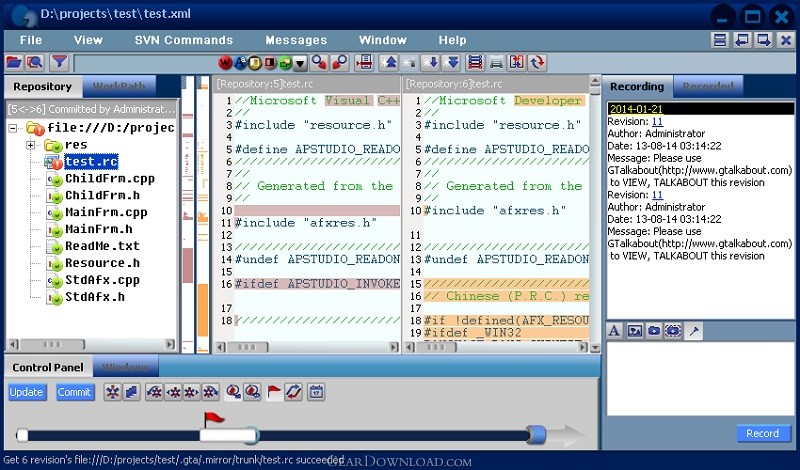
Task: Expand the res folder in tree
Action: point(31,145)
